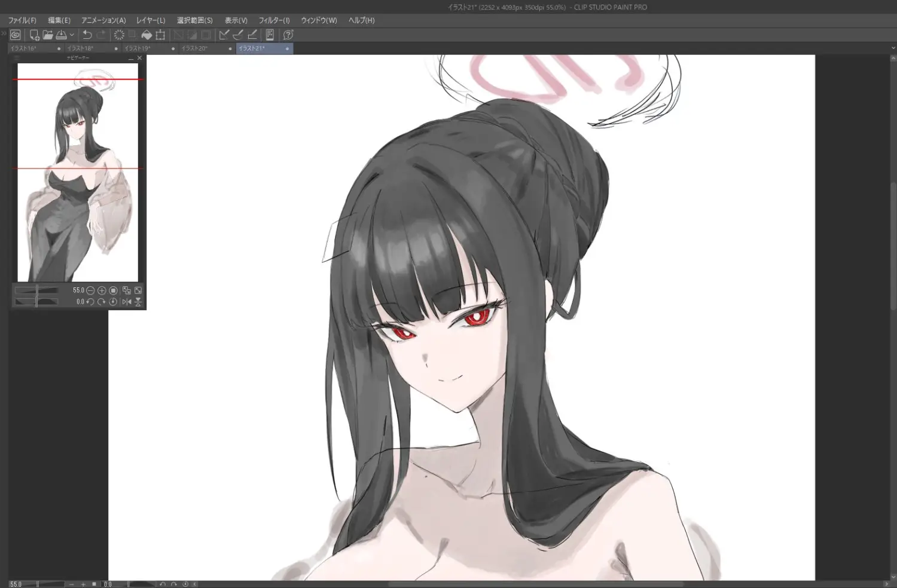Open the support help speech-bubble icon
Viewport: 897px width, 588px height.
(x=288, y=35)
